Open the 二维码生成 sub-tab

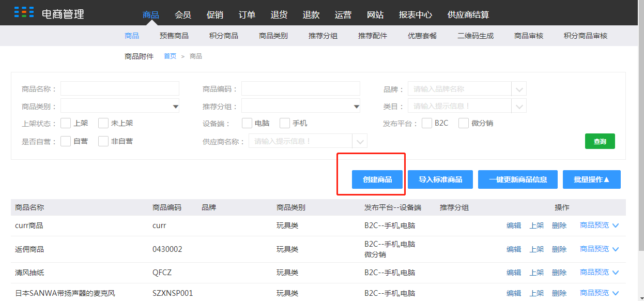pyautogui.click(x=476, y=36)
